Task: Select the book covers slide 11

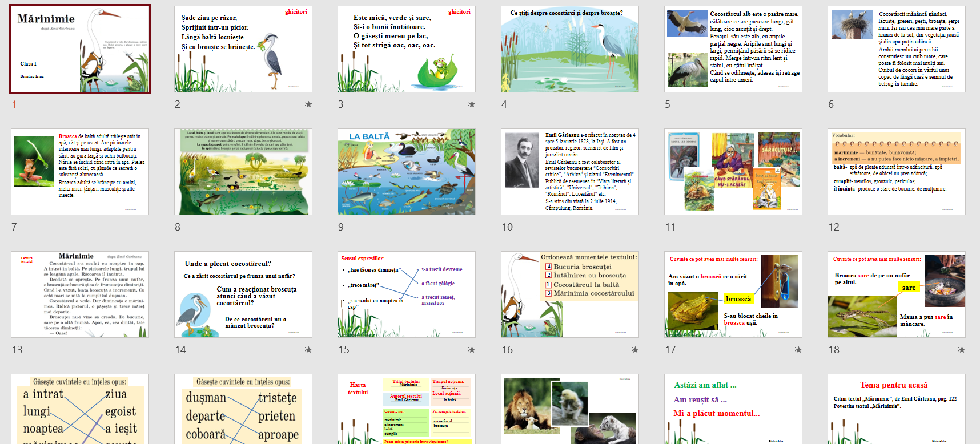Action: 733,172
